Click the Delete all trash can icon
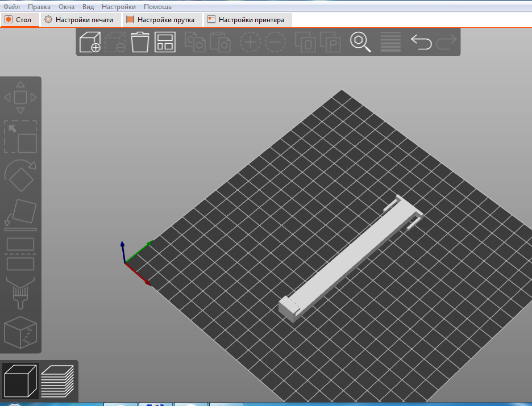Viewport: 532px width, 406px height. 140,43
